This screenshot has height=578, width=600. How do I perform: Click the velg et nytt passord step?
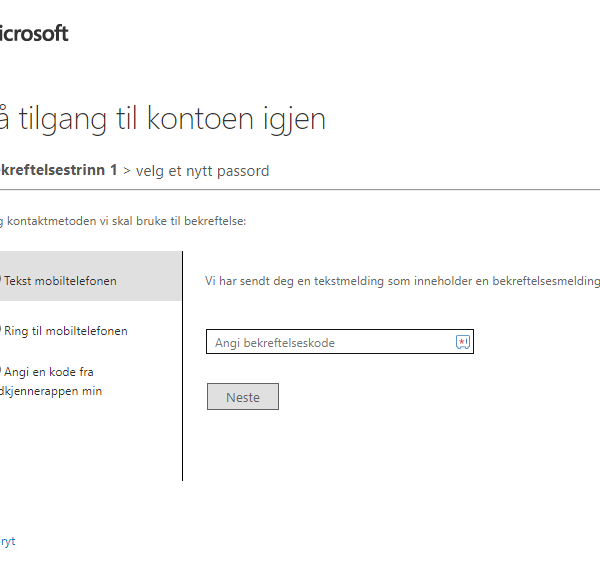(x=202, y=171)
